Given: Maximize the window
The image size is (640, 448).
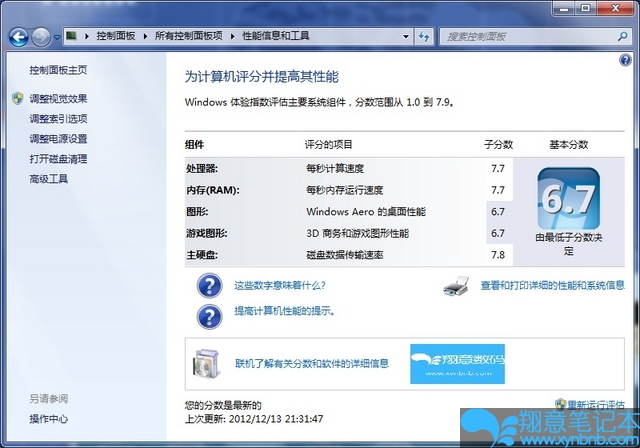Looking at the screenshot, I should tap(586, 8).
